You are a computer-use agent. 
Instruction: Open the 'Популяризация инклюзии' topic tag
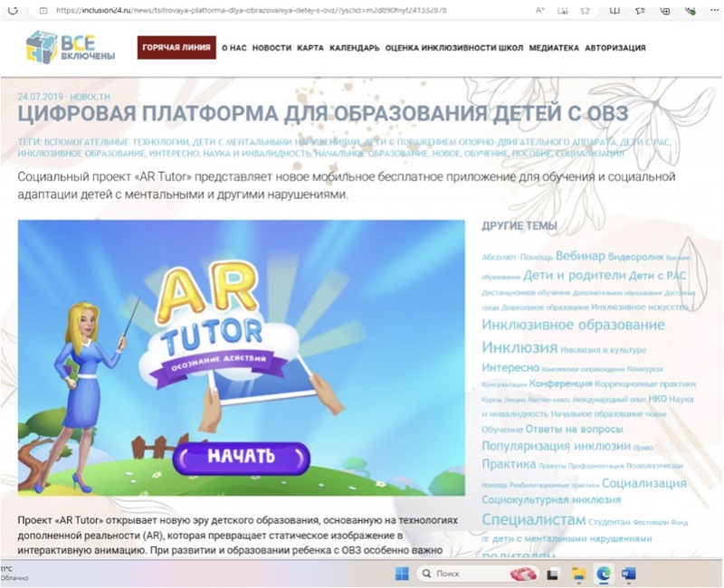tap(556, 446)
